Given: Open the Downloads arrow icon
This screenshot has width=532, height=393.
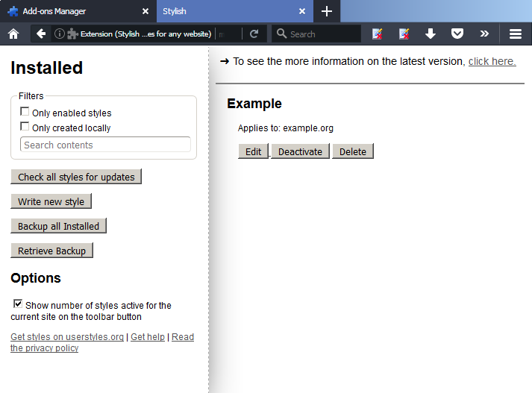Looking at the screenshot, I should pyautogui.click(x=430, y=34).
